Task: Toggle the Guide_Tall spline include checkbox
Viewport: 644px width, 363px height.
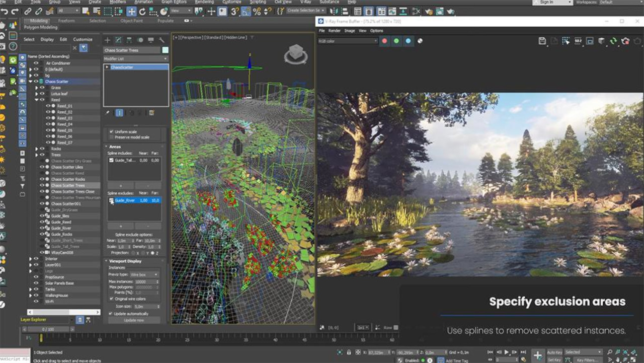Action: point(112,160)
